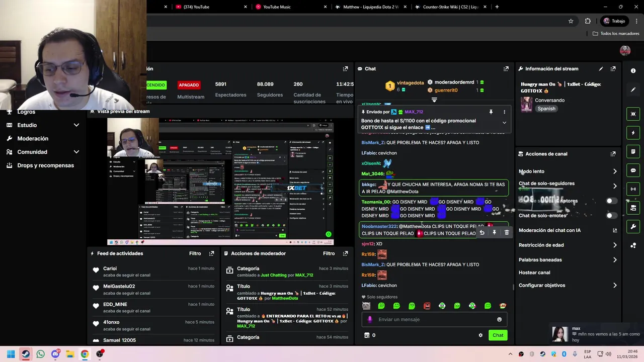This screenshot has height=362, width=644.
Task: Click the green Chat send button
Action: click(x=498, y=335)
